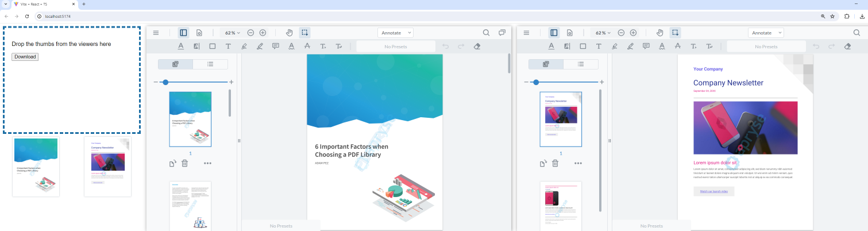Open the Annotate mode dropdown in the left viewer
This screenshot has width=868, height=231.
pyautogui.click(x=395, y=33)
